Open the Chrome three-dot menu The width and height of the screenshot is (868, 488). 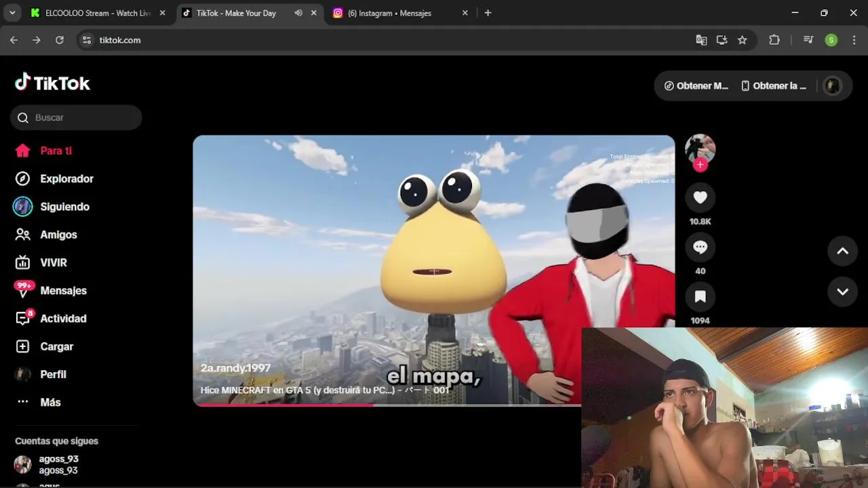pyautogui.click(x=853, y=40)
